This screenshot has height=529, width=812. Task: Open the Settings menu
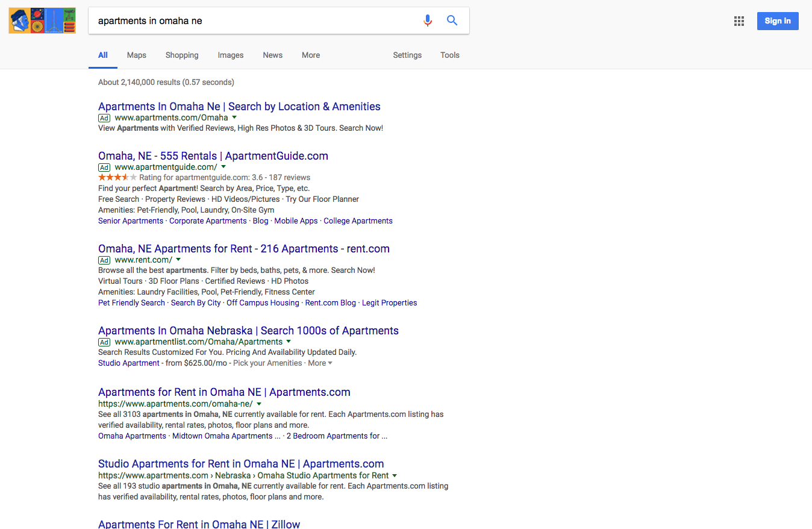click(x=407, y=55)
